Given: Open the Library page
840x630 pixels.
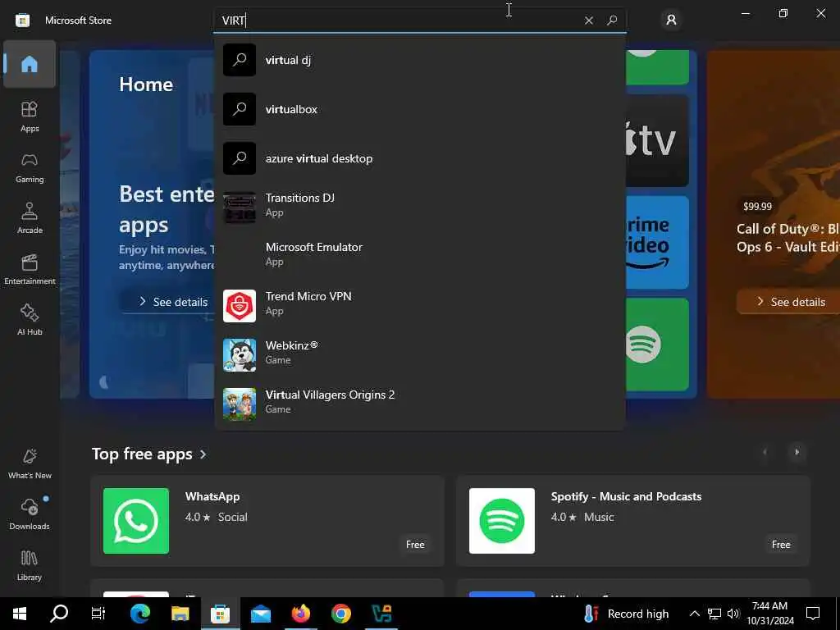Looking at the screenshot, I should [x=30, y=566].
